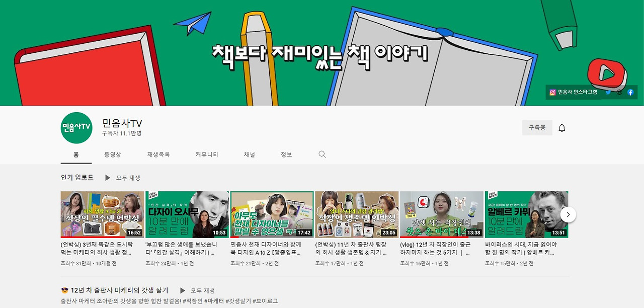Select the 홈 tab
This screenshot has height=308, width=644.
76,155
